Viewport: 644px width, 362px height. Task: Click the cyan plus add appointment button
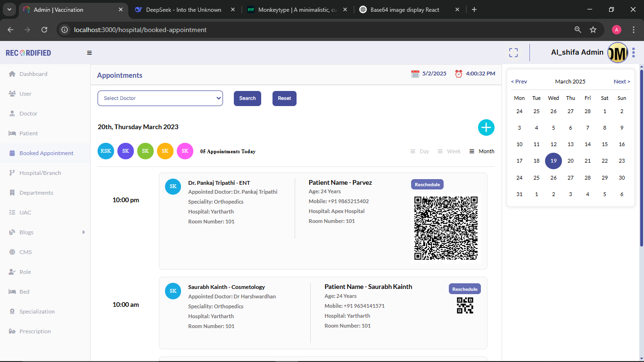[x=486, y=127]
